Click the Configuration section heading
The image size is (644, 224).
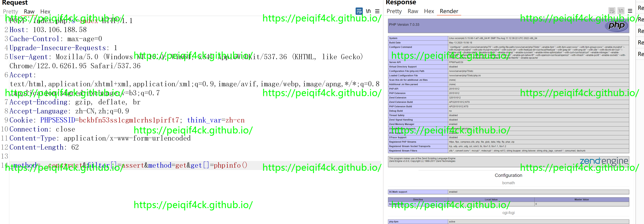pyautogui.click(x=508, y=175)
